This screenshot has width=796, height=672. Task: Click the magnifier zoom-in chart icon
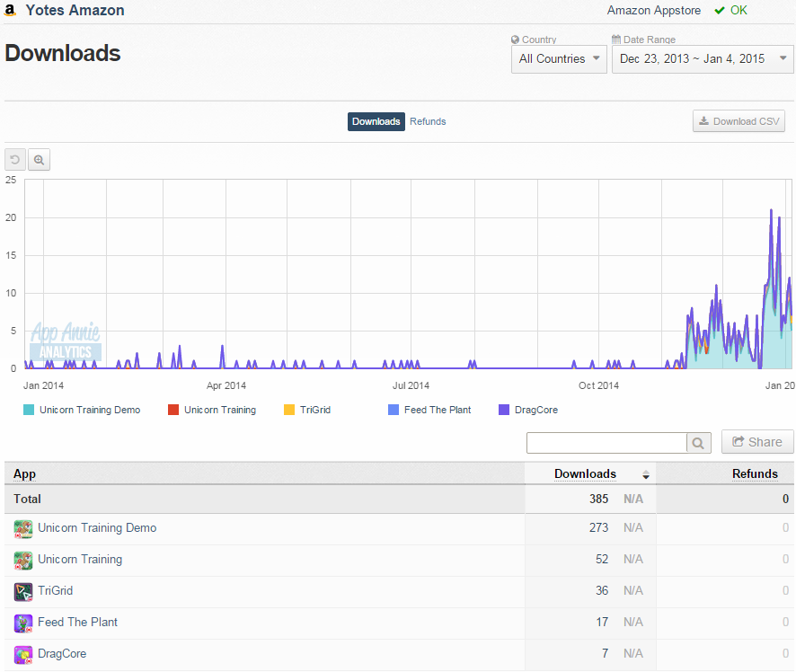[40, 160]
